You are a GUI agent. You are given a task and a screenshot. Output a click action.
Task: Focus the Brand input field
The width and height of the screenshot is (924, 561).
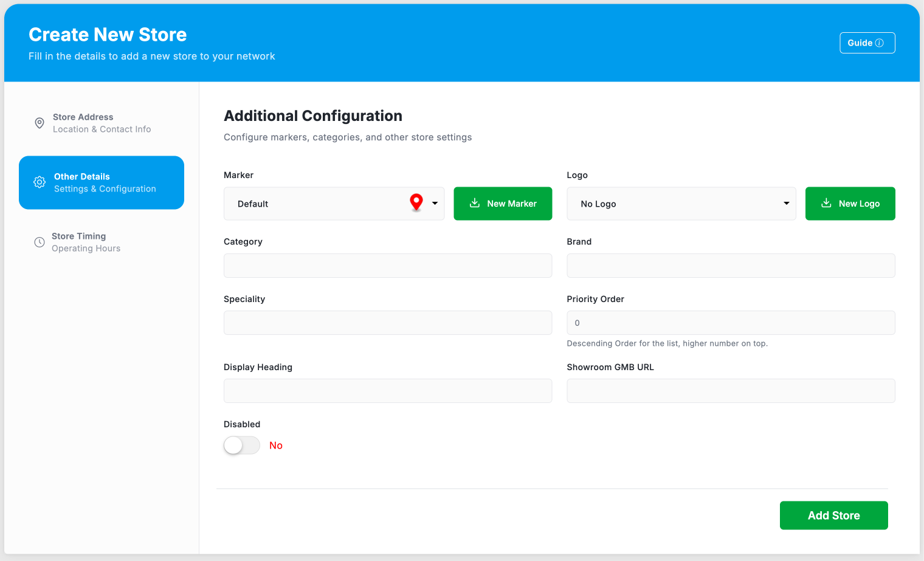pyautogui.click(x=731, y=266)
